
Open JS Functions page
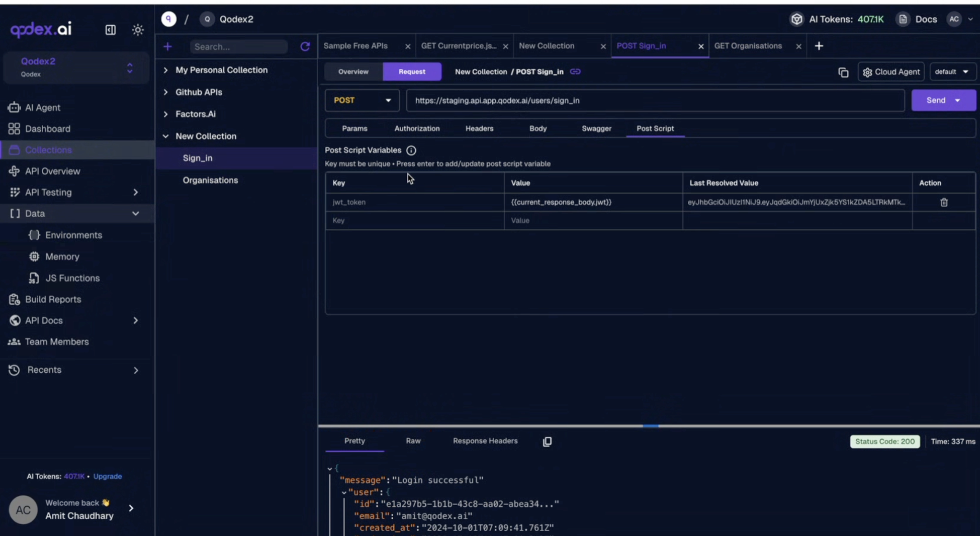[72, 278]
